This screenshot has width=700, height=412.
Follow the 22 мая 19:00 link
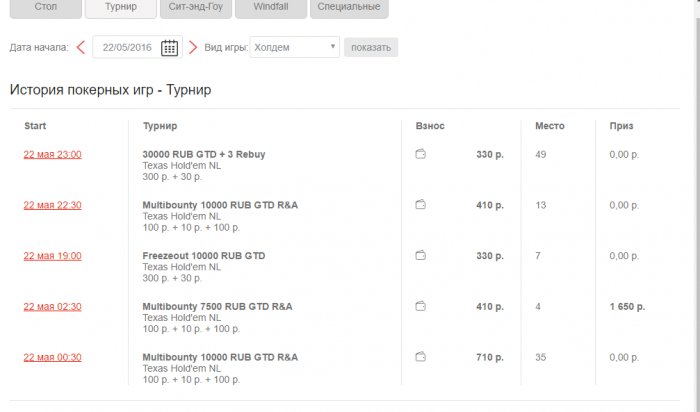pyautogui.click(x=53, y=256)
